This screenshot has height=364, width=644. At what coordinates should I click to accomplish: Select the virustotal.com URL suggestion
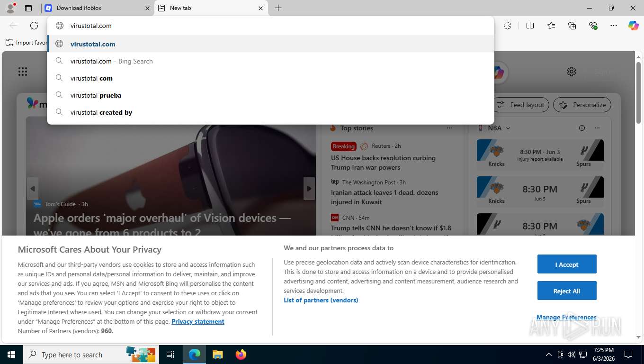(x=270, y=44)
